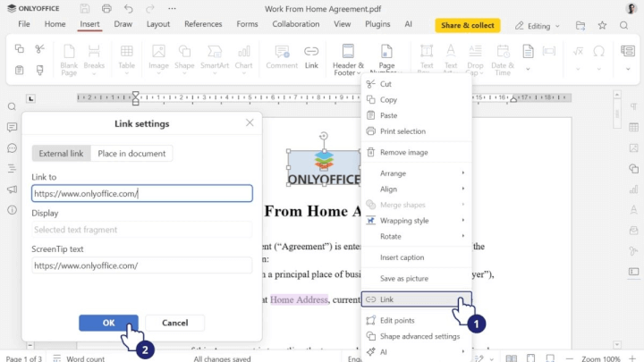The width and height of the screenshot is (644, 362).
Task: Switch to External link tab
Action: pyautogui.click(x=61, y=154)
